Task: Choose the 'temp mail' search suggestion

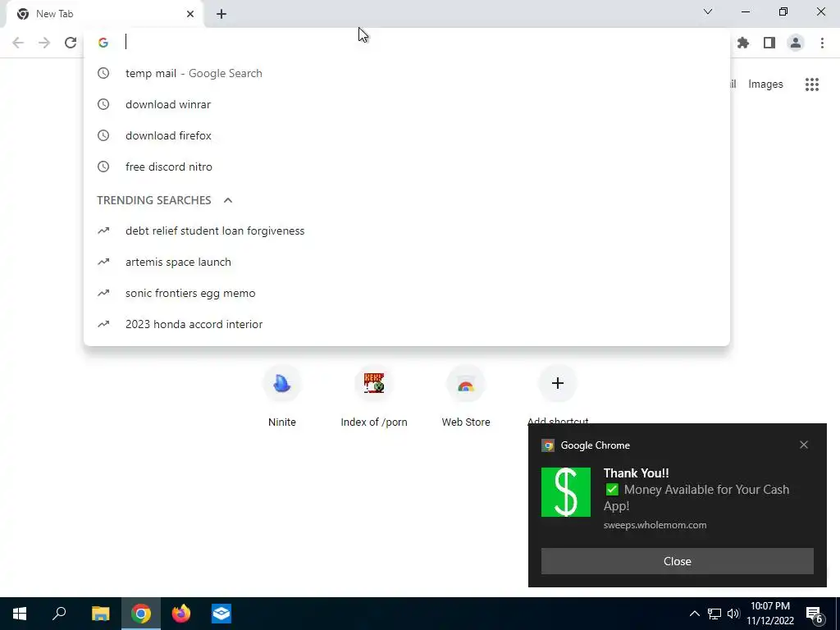Action: [407, 73]
